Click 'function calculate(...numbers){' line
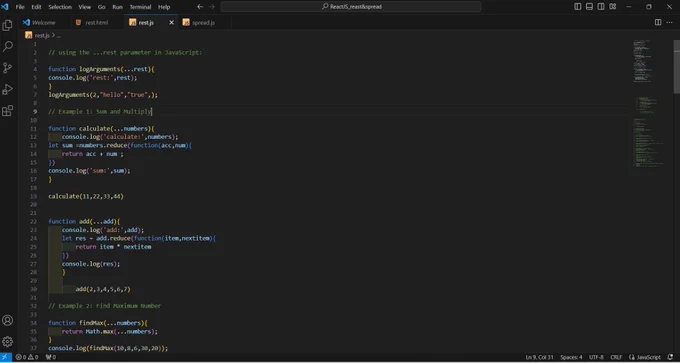 101,128
